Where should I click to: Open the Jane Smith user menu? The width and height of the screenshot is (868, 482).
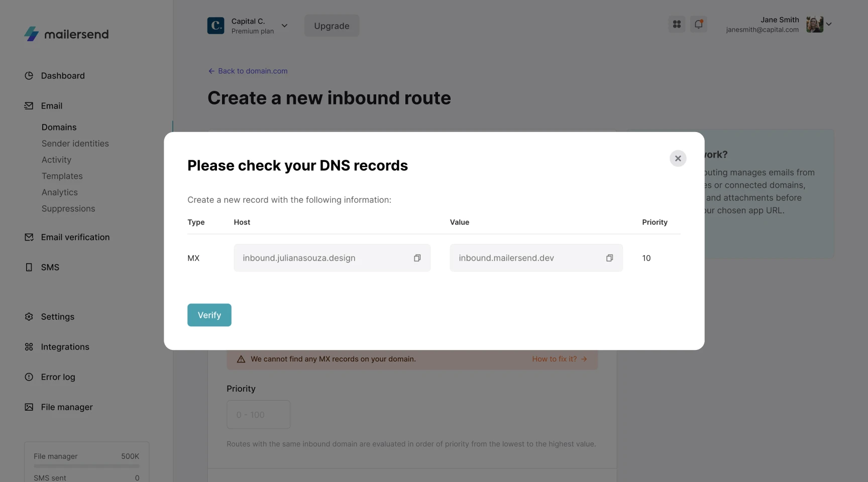tap(828, 24)
